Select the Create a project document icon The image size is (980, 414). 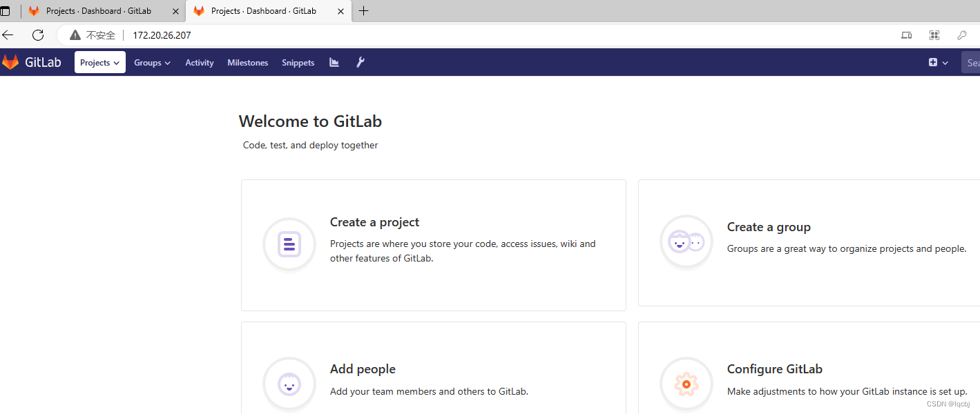pyautogui.click(x=289, y=244)
